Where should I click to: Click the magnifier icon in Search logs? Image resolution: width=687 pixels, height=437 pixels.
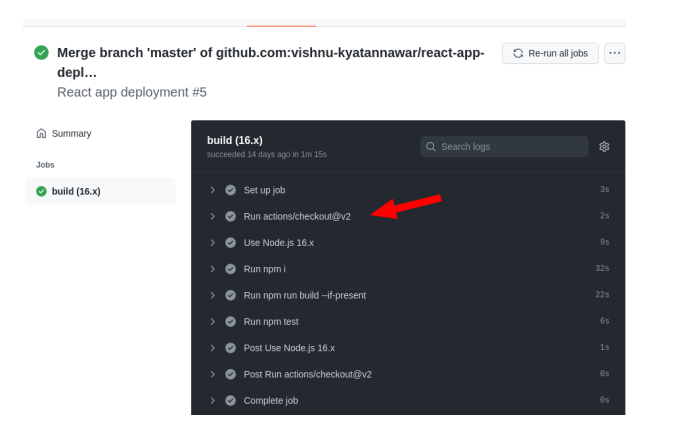tap(431, 147)
